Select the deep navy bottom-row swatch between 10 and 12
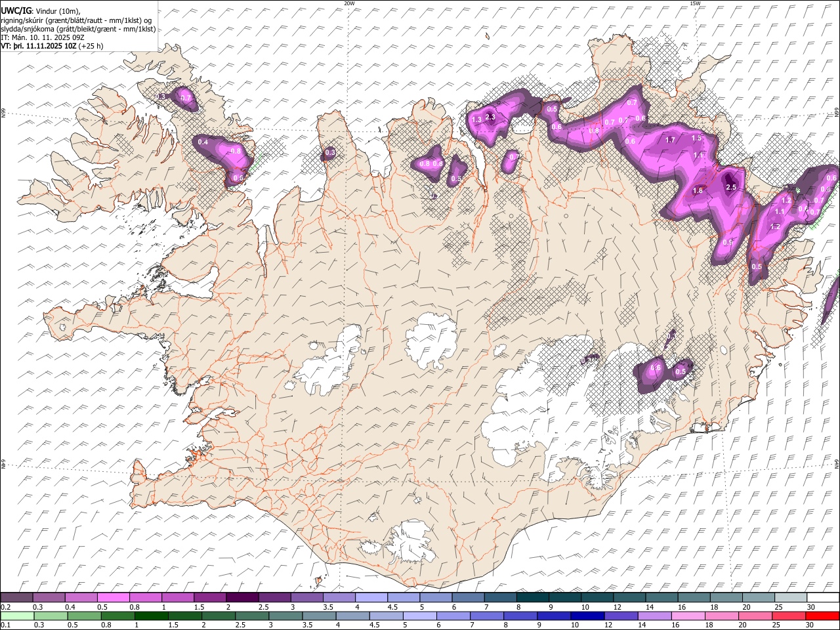 click(x=587, y=616)
